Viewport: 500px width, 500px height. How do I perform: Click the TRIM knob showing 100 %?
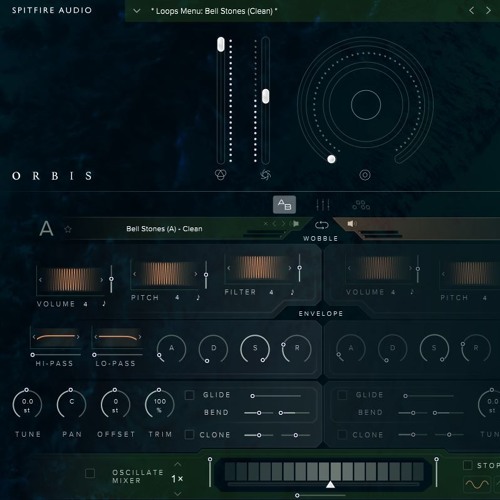pos(160,404)
